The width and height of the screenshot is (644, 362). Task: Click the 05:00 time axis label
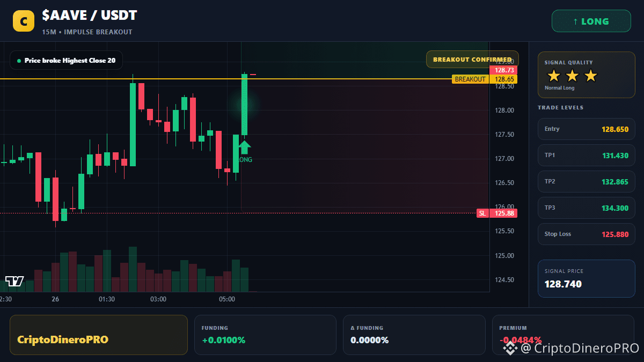click(227, 299)
